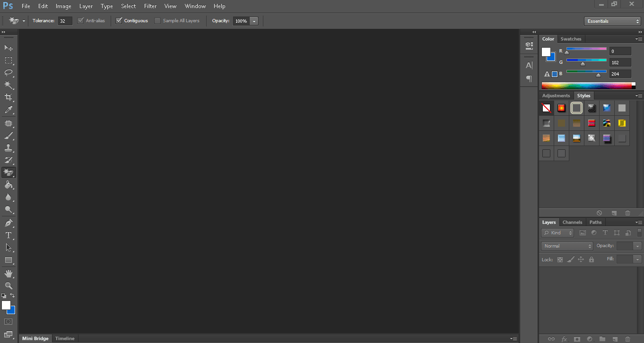This screenshot has width=644, height=343.
Task: Select the Clone Stamp tool
Action: pos(9,147)
